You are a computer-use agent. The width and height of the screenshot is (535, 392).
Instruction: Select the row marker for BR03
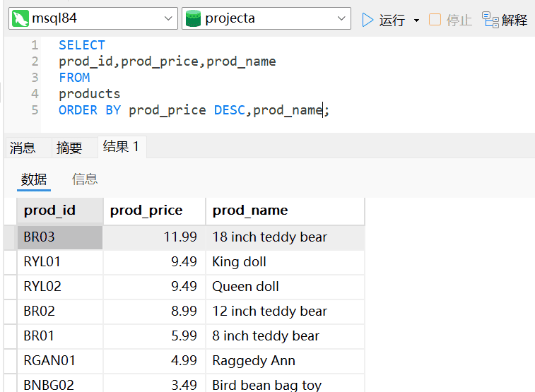(9, 237)
